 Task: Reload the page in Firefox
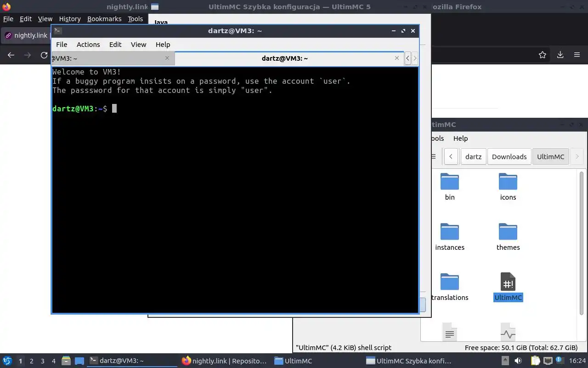pos(44,55)
